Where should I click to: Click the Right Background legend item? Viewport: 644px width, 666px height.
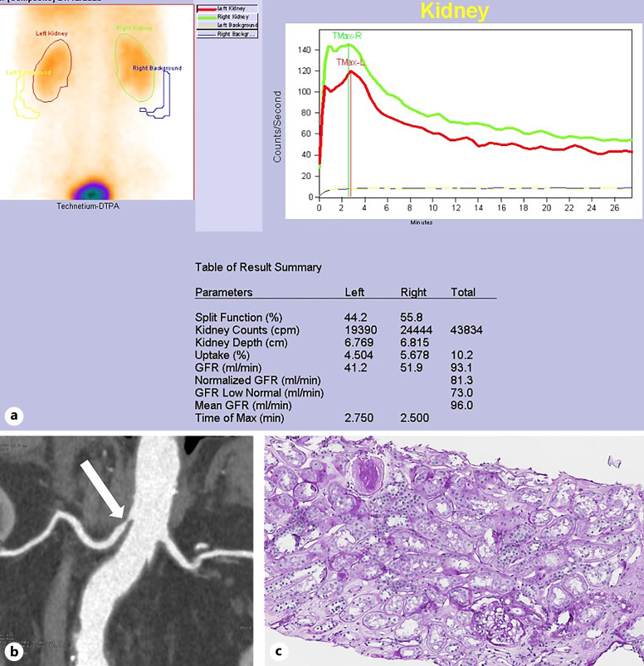[226, 35]
